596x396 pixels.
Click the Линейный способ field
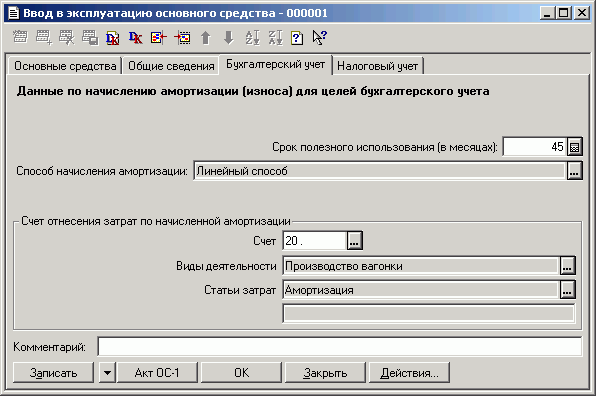click(x=380, y=171)
